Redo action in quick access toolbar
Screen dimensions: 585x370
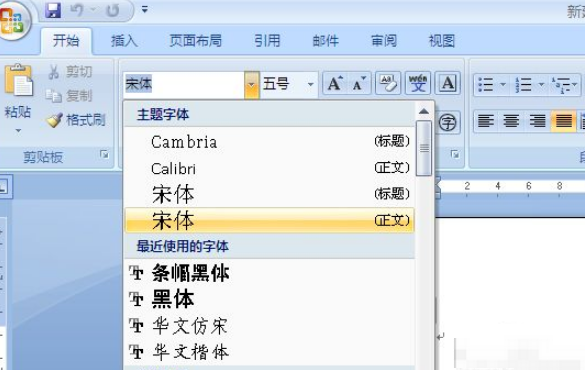(112, 10)
